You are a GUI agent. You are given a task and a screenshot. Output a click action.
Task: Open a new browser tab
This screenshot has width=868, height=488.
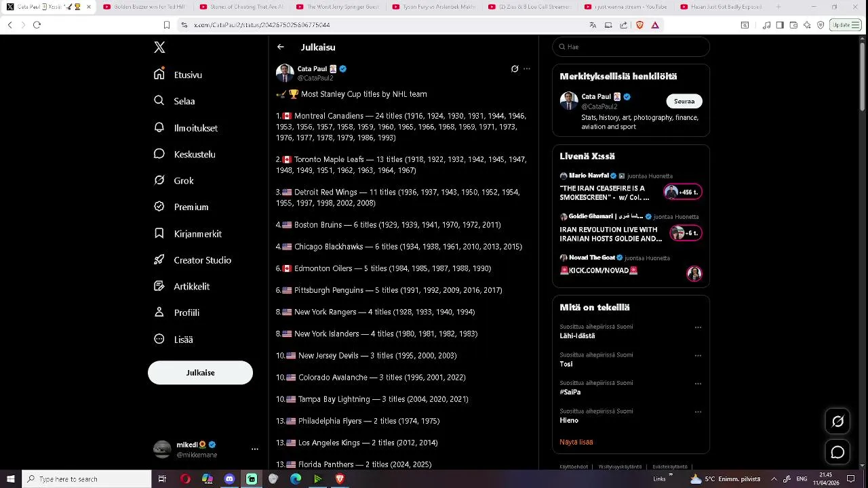click(x=778, y=7)
